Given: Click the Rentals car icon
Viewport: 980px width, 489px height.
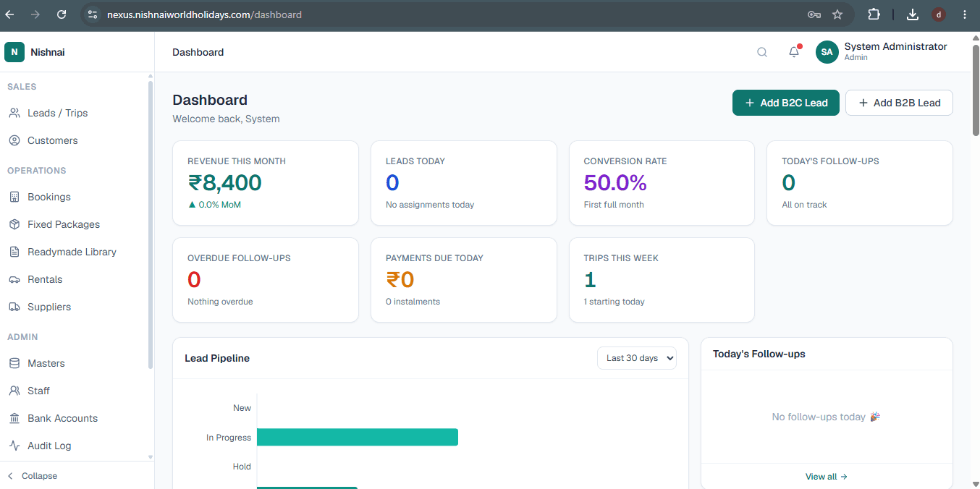Looking at the screenshot, I should click(14, 279).
